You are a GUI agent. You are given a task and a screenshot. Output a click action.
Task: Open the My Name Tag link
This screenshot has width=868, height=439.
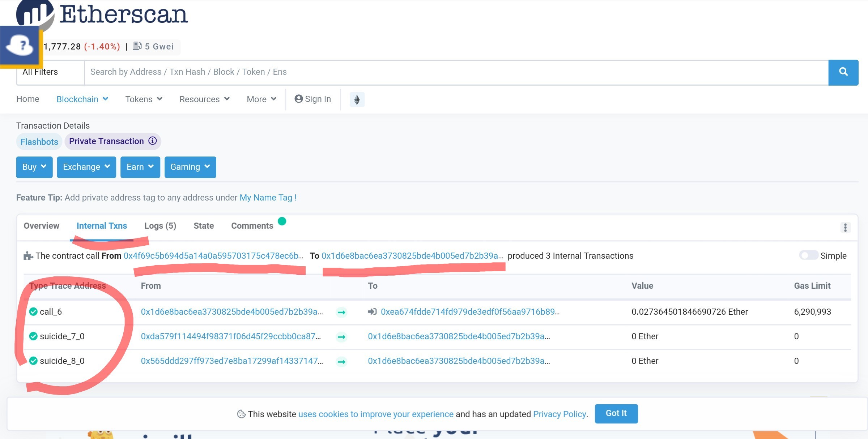click(x=268, y=198)
